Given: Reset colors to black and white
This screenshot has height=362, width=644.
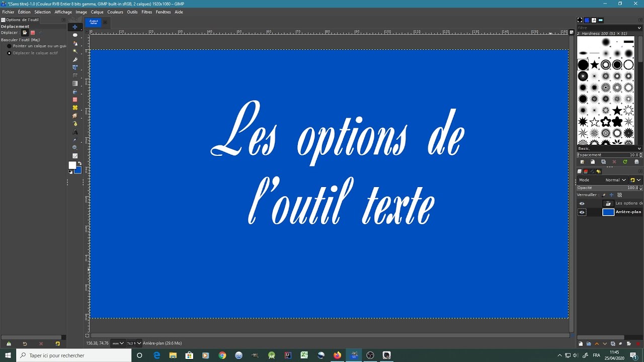Looking at the screenshot, I should [70, 172].
